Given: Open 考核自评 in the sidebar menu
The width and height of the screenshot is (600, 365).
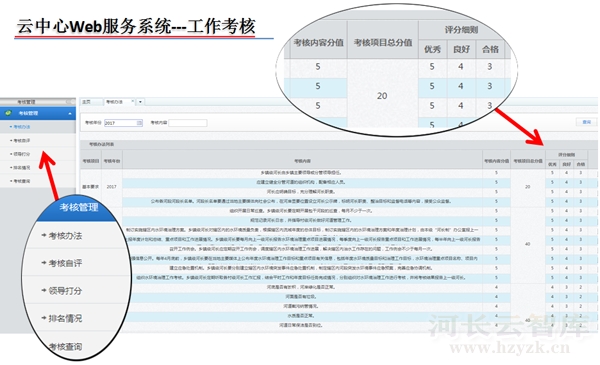Looking at the screenshot, I should point(22,140).
